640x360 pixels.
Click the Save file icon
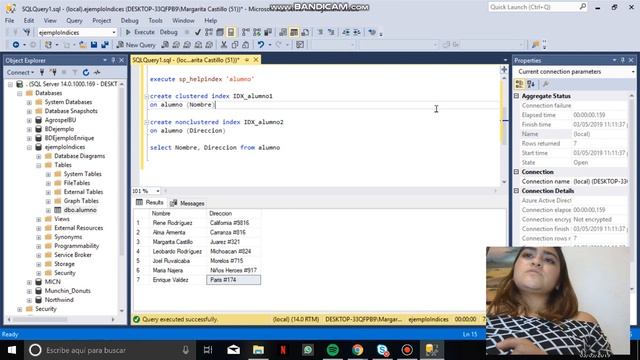(x=94, y=45)
